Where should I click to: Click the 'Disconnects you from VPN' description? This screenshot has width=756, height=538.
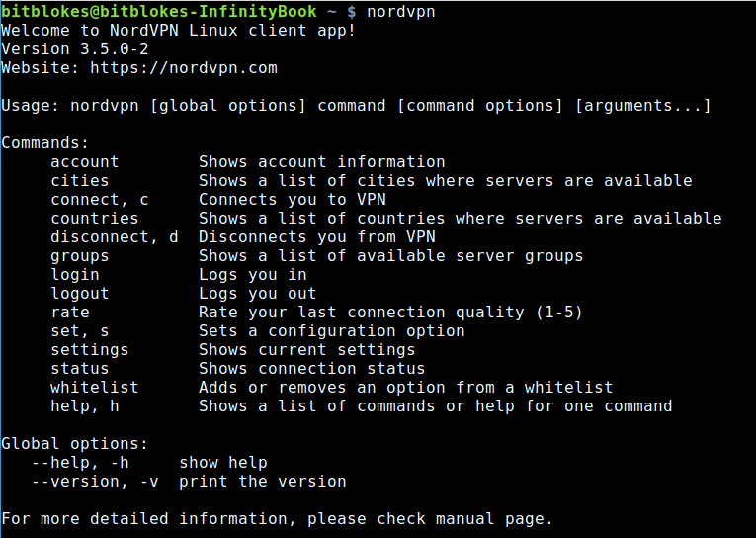tap(317, 237)
